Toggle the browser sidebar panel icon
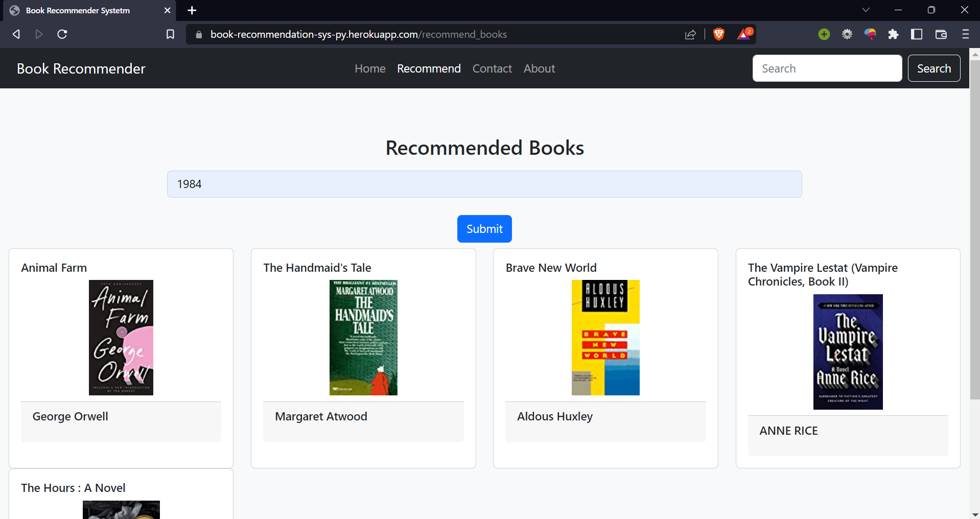Image resolution: width=980 pixels, height=519 pixels. pyautogui.click(x=917, y=34)
